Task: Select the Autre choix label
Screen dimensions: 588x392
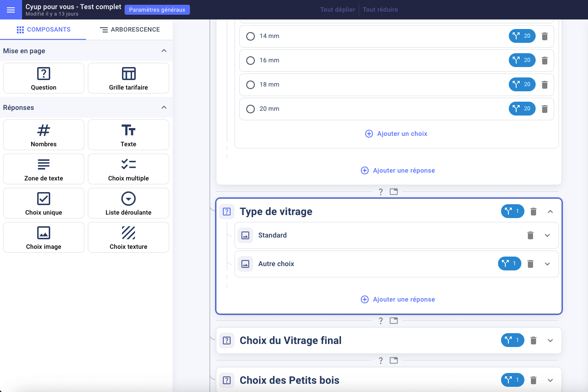Action: [x=276, y=264]
